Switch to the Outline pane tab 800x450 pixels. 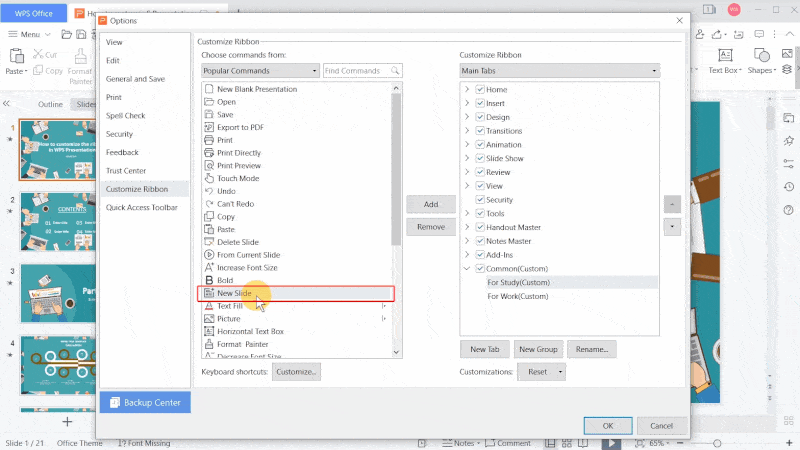50,104
